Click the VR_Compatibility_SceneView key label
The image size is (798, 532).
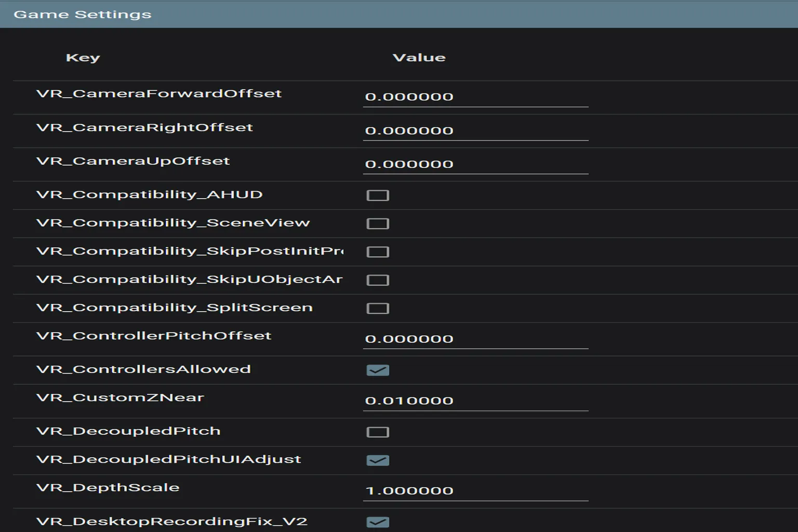pyautogui.click(x=173, y=223)
